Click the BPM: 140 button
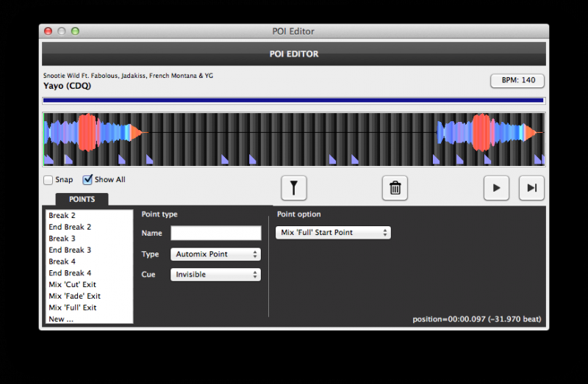Image resolution: width=588 pixels, height=384 pixels. (x=517, y=80)
